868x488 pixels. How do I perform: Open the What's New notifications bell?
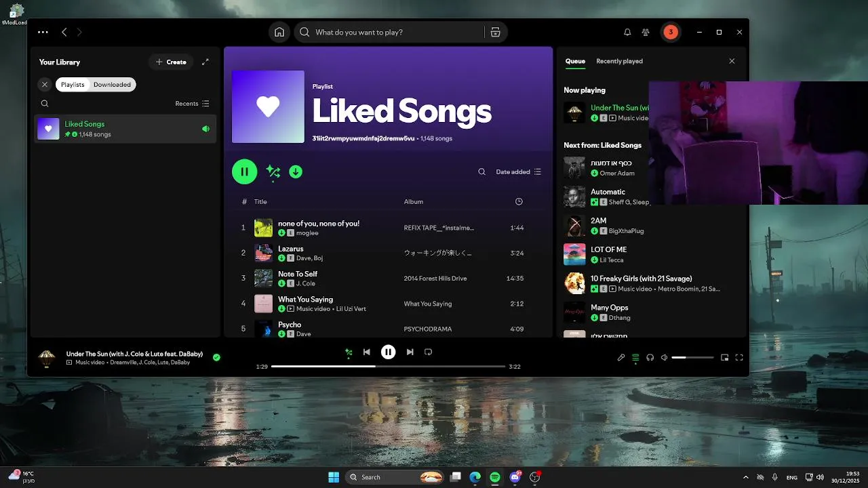pyautogui.click(x=627, y=32)
